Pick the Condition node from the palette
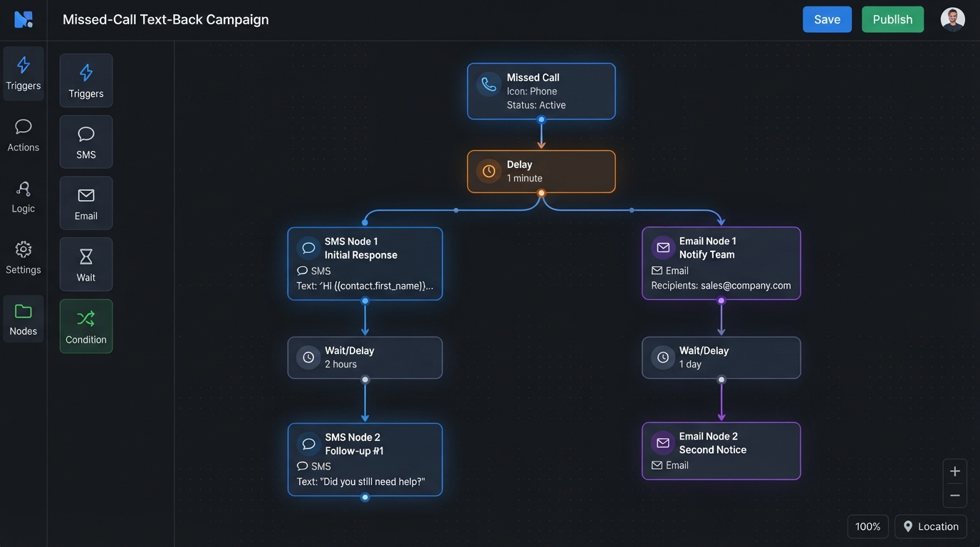 (x=86, y=326)
